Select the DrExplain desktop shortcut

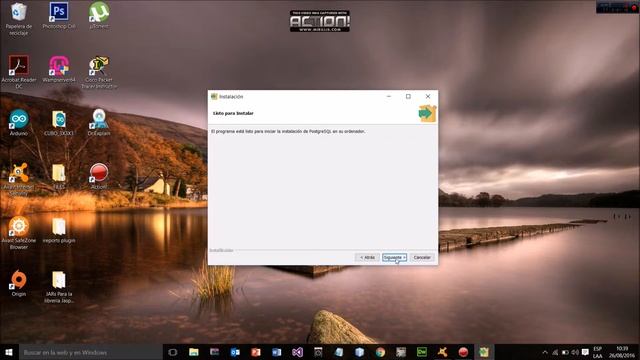pyautogui.click(x=99, y=122)
